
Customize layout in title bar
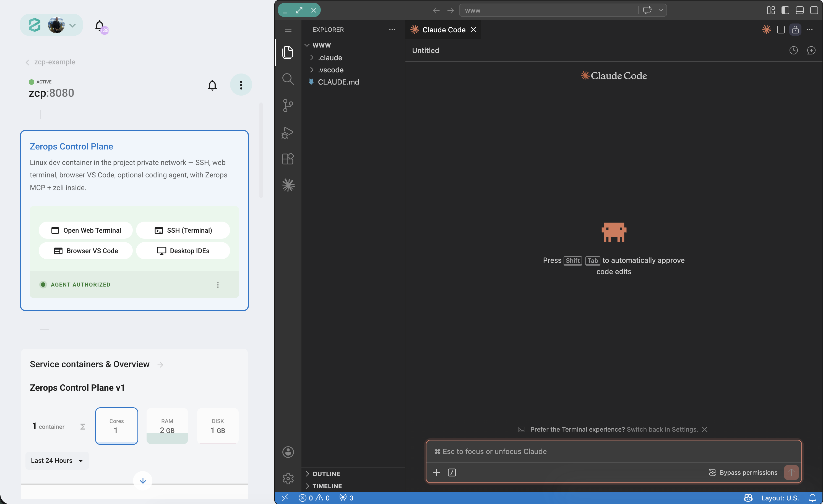770,10
